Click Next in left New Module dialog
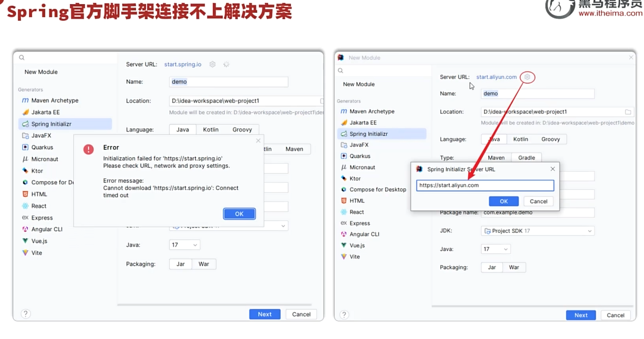Screen dimensions: 644x339 click(265, 315)
